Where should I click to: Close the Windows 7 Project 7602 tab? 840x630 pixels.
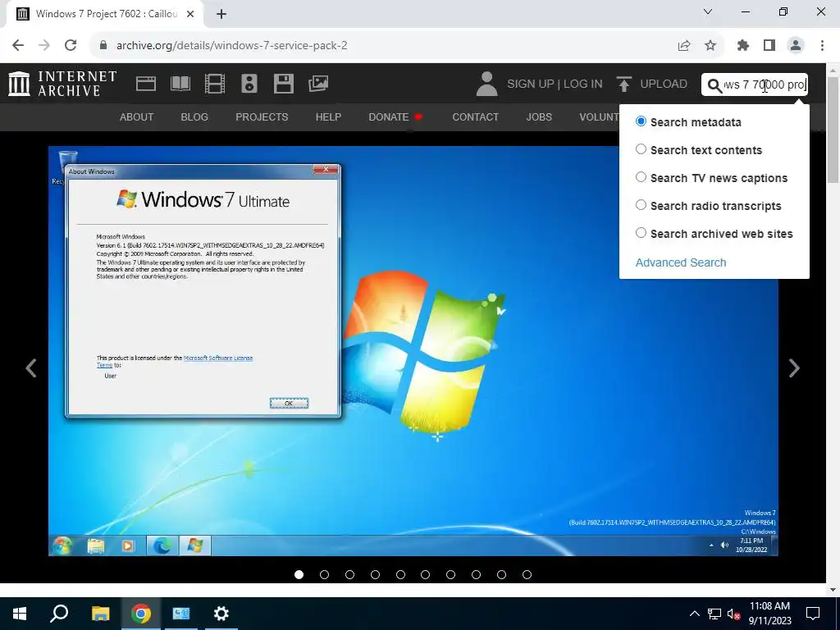[x=190, y=14]
